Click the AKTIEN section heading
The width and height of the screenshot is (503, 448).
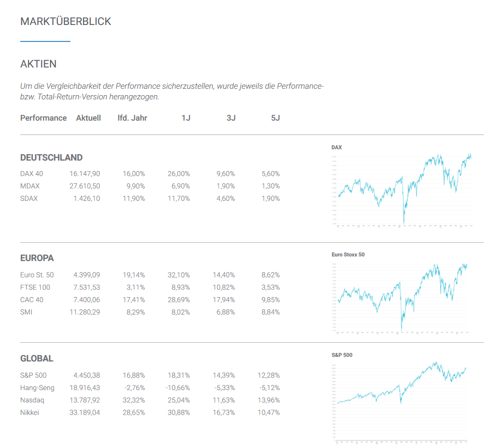point(38,64)
